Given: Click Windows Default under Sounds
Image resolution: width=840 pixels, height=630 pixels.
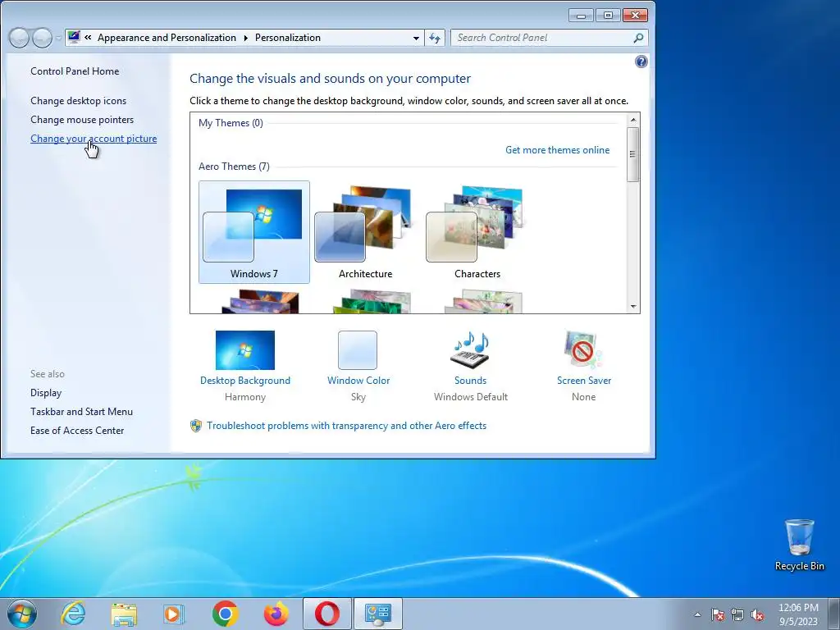Looking at the screenshot, I should tap(471, 397).
